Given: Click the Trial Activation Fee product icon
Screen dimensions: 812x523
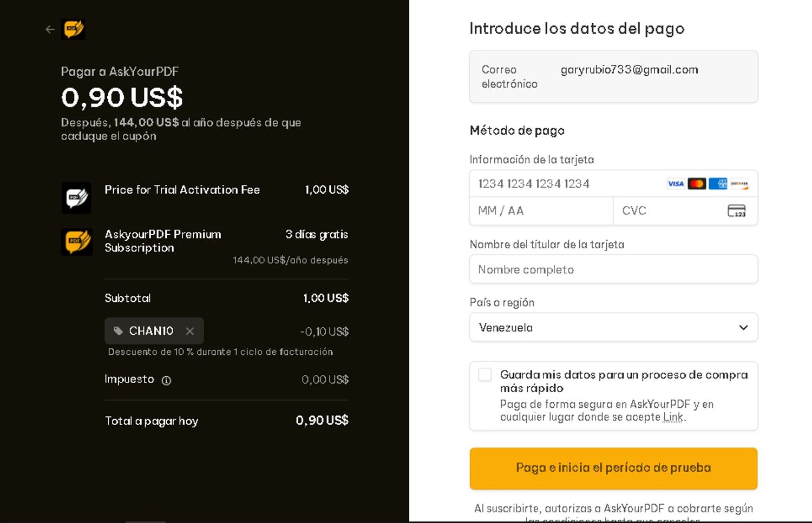Looking at the screenshot, I should 76,198.
